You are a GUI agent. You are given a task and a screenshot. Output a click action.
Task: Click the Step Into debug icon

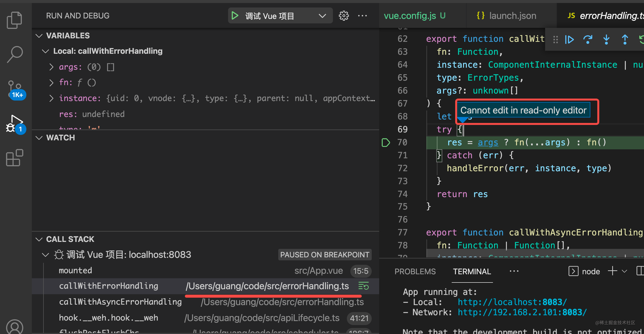[x=606, y=40]
